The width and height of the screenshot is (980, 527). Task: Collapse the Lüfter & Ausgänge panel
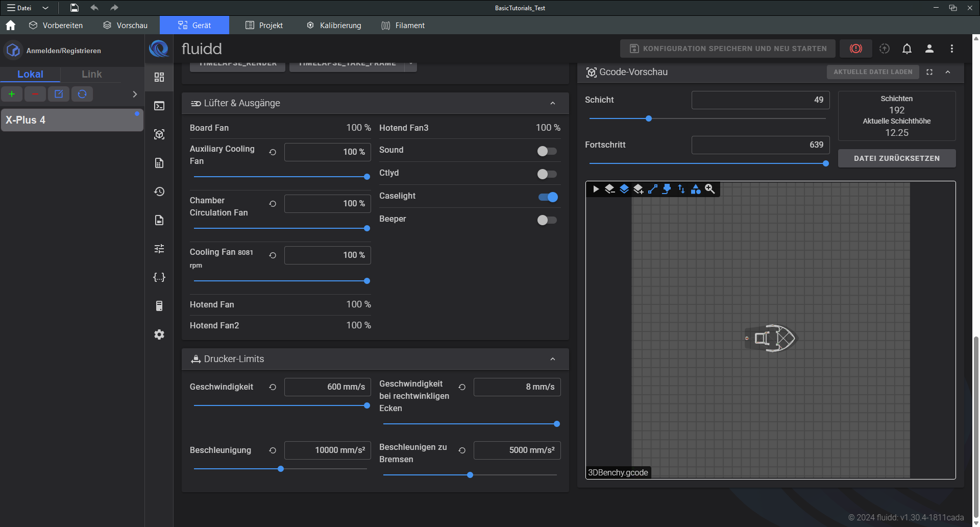(552, 103)
